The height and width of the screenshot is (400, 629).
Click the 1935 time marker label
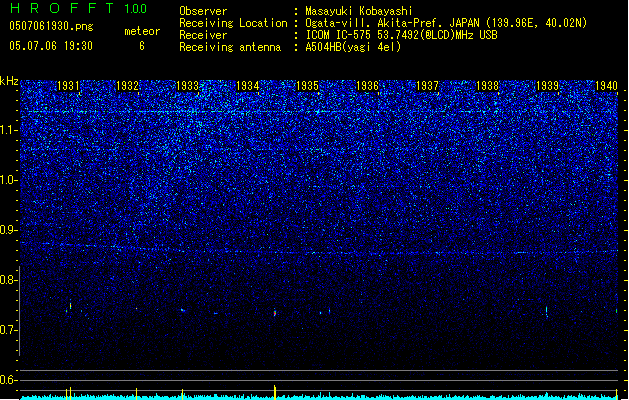tap(307, 86)
